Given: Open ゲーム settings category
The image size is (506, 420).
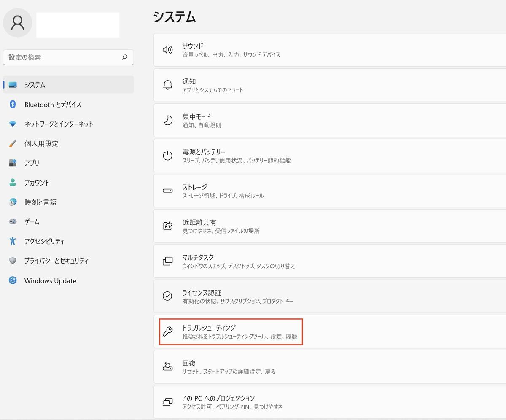Looking at the screenshot, I should [68, 221].
